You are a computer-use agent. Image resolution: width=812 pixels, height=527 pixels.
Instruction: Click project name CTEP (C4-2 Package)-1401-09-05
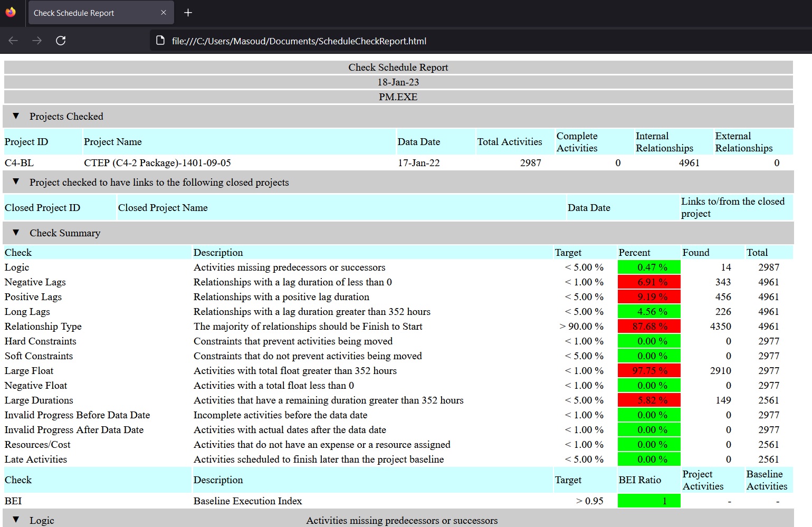click(x=157, y=163)
